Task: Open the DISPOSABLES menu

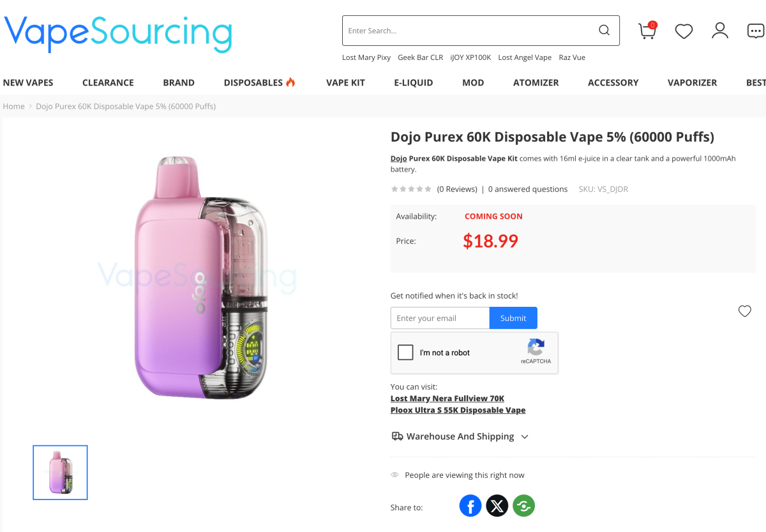Action: (x=253, y=82)
